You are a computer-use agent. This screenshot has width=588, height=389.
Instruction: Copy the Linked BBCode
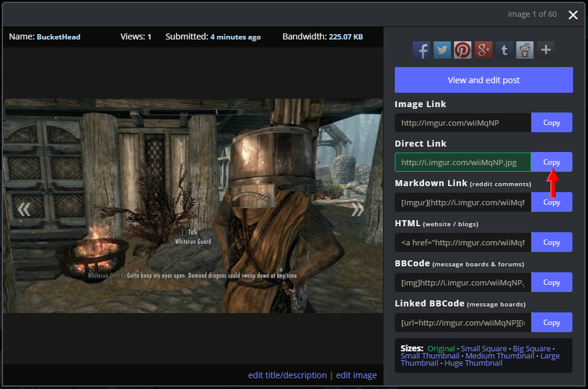click(552, 323)
